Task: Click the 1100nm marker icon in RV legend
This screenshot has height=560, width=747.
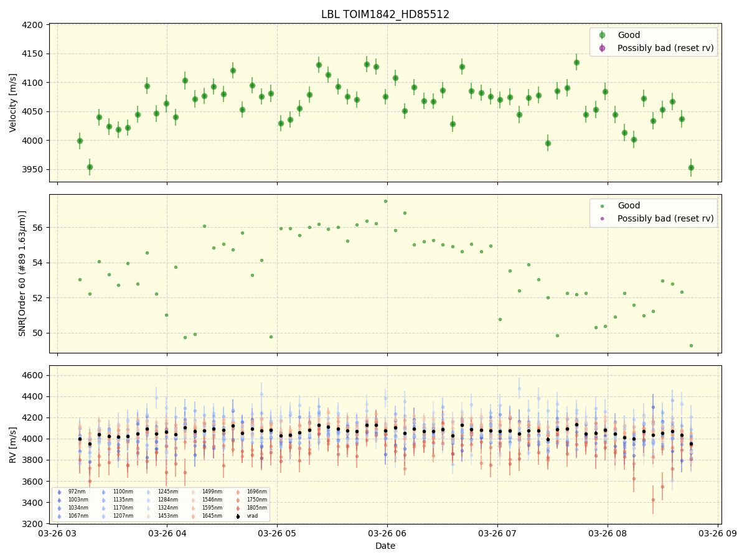Action: pyautogui.click(x=103, y=491)
